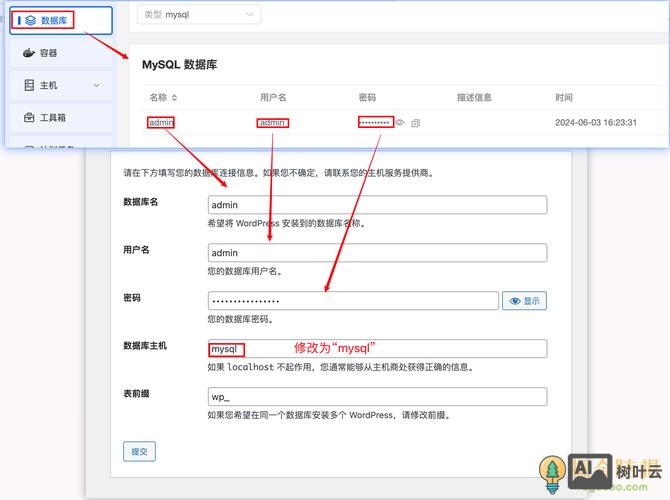Click the toolbox briefcase icon

(x=29, y=117)
